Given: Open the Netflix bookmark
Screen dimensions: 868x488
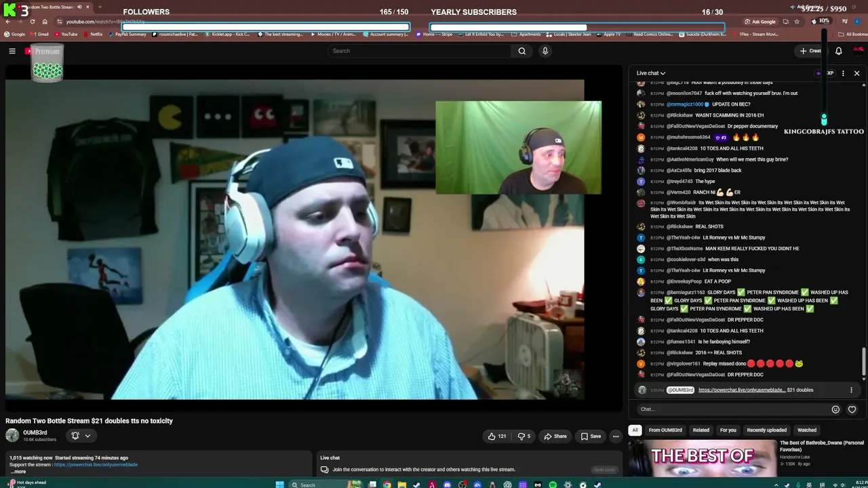Looking at the screenshot, I should tap(93, 34).
